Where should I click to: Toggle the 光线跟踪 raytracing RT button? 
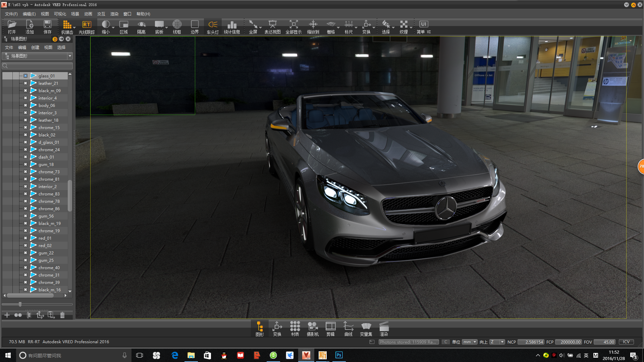(87, 25)
